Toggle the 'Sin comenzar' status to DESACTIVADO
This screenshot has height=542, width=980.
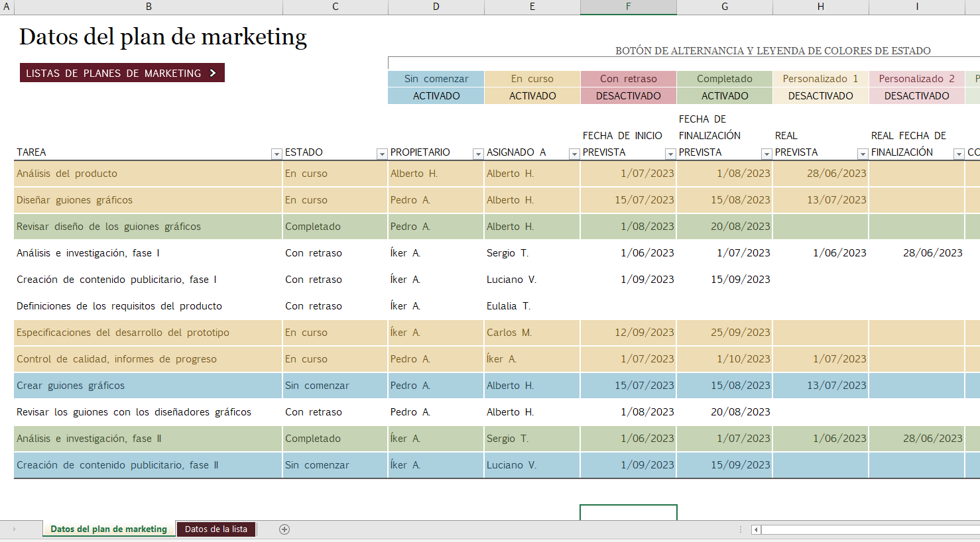pyautogui.click(x=436, y=95)
